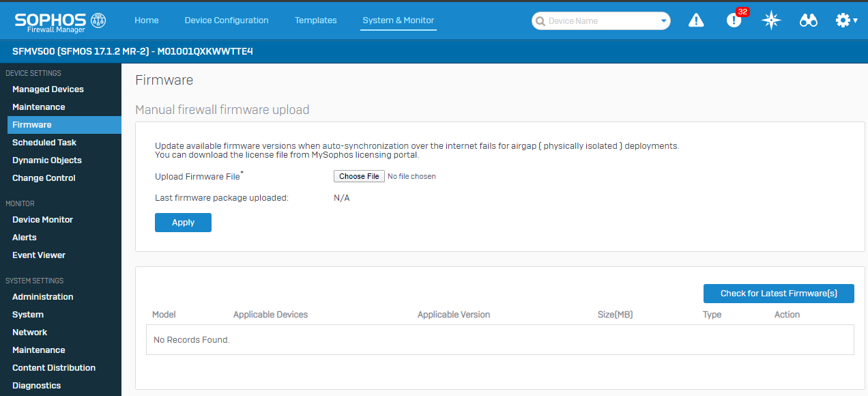868x396 pixels.
Task: Open Dynamic Objects in sidebar
Action: click(47, 160)
